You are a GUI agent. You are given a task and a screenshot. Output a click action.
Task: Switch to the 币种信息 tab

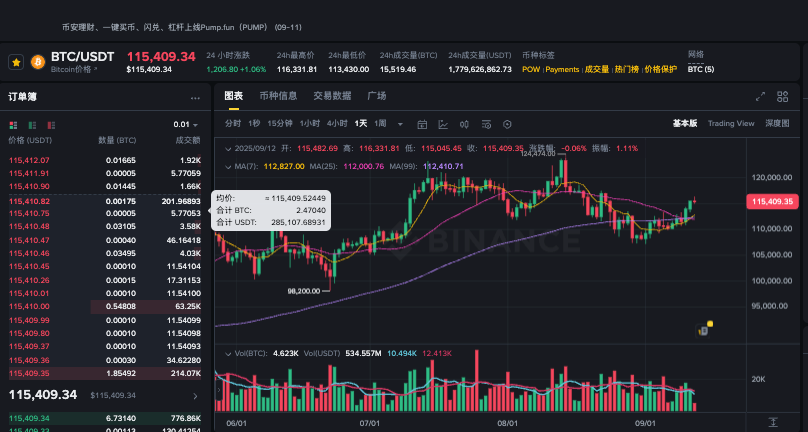(x=278, y=96)
